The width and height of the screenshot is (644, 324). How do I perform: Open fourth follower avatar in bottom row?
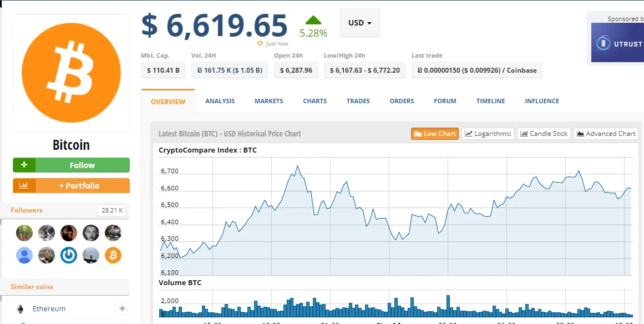click(x=91, y=255)
